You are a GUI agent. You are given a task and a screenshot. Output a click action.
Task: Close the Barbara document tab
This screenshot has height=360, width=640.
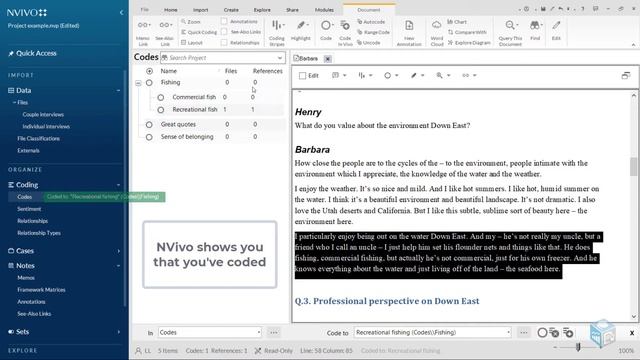(327, 59)
